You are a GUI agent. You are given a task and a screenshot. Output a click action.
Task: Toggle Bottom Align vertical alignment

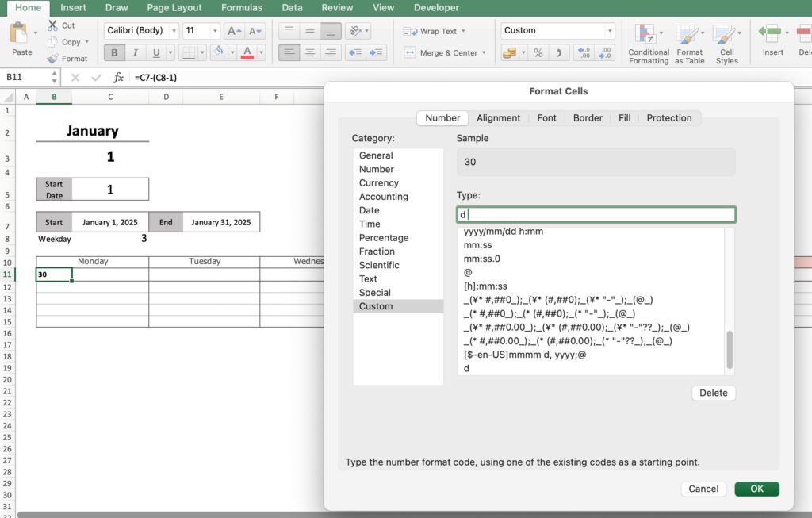click(331, 31)
